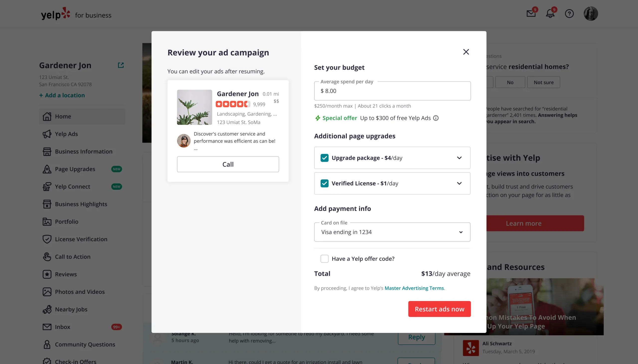Screen dimensions: 638x364
Task: Click the License Verification shield icon
Action: (47, 239)
